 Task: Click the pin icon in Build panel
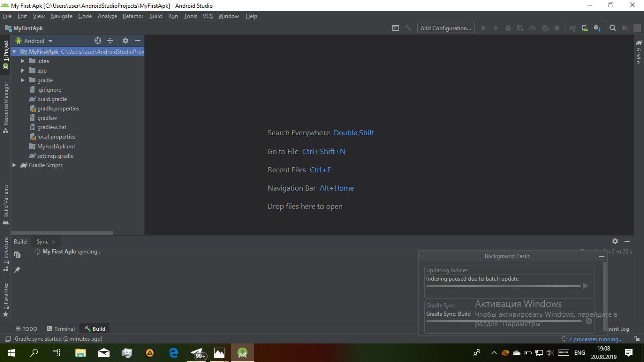17,270
